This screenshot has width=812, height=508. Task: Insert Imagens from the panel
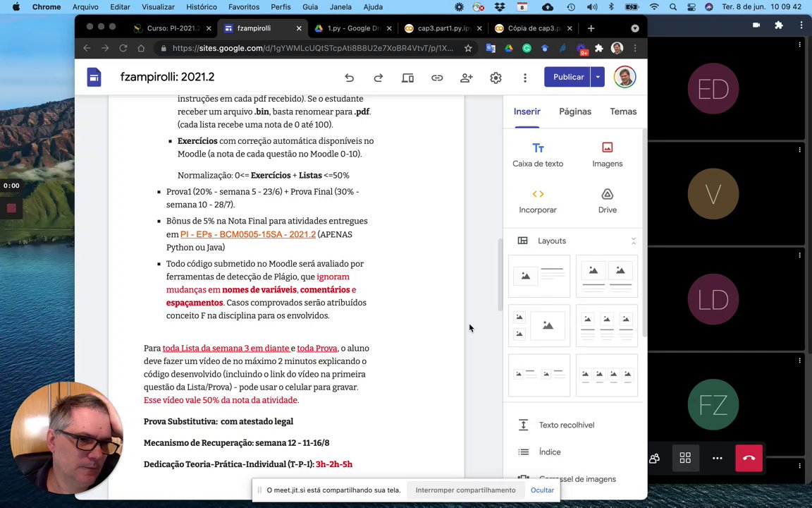(x=607, y=155)
